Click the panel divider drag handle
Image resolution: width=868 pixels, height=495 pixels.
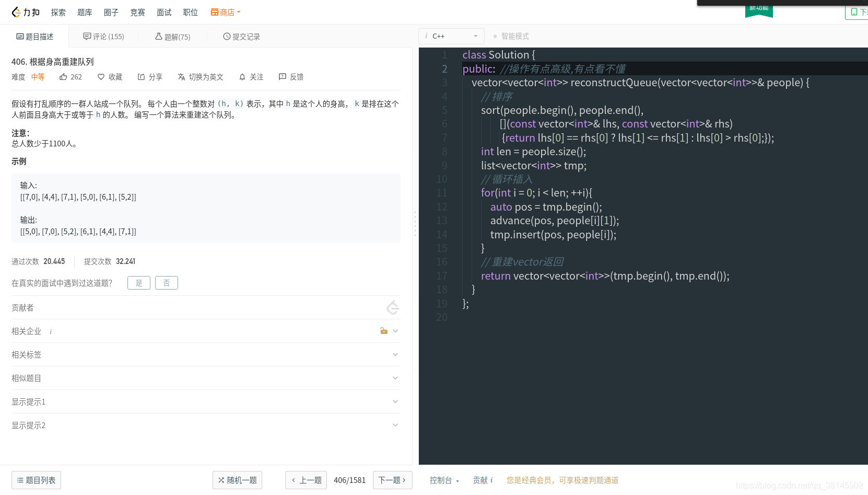click(415, 224)
